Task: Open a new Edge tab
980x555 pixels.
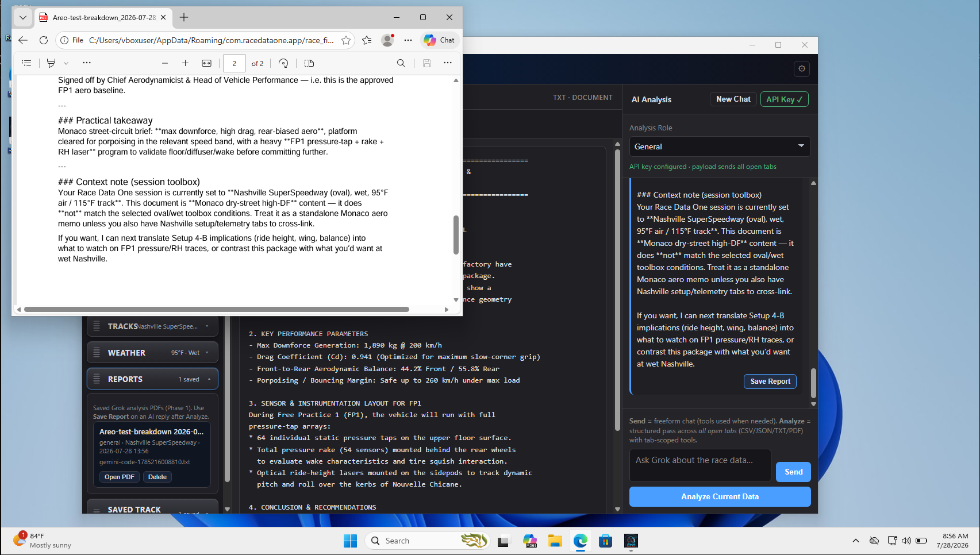Action: (184, 18)
